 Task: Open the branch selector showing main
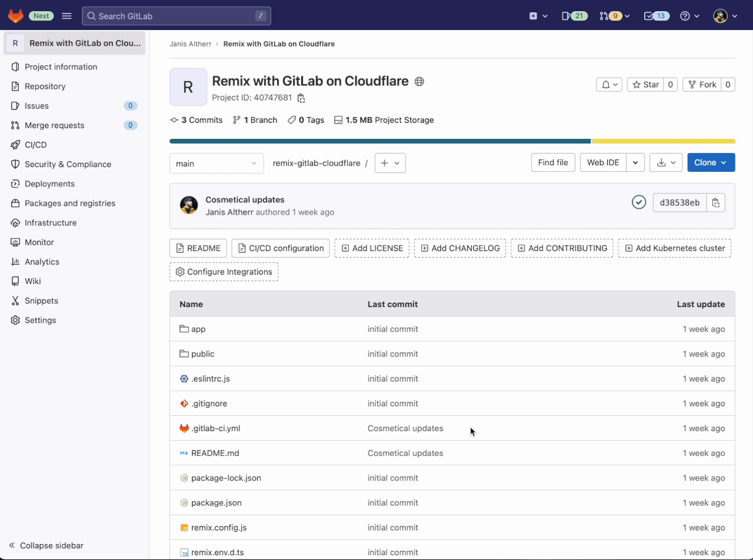[x=216, y=163]
